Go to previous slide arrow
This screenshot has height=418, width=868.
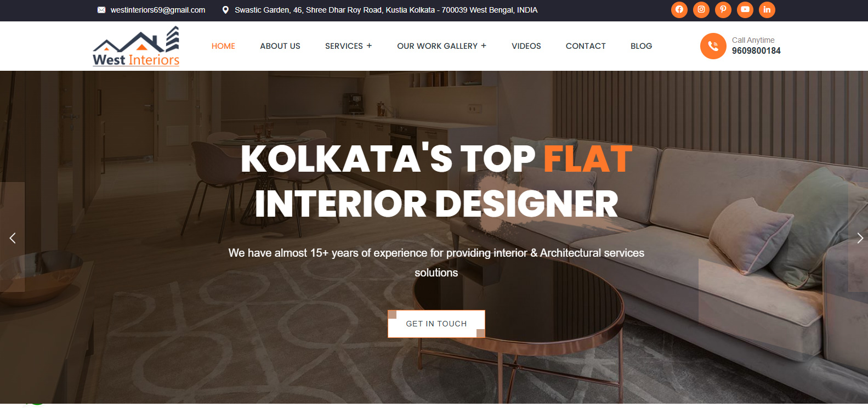click(x=12, y=238)
